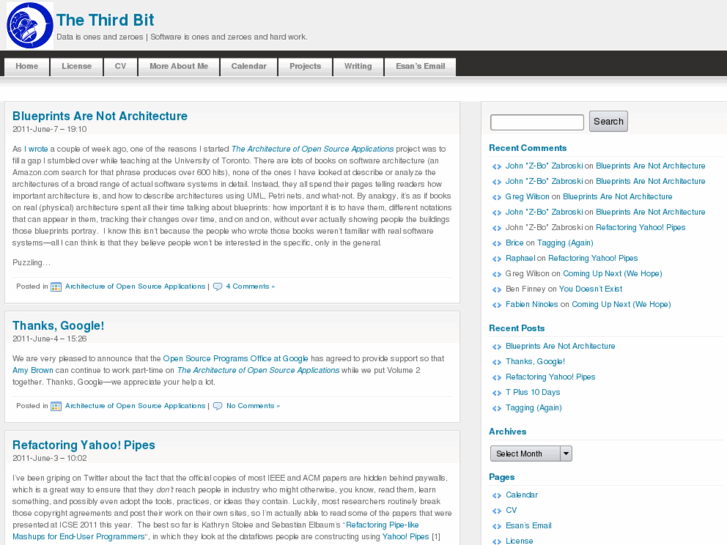Focus the search text field
727x545 pixels.
click(537, 122)
